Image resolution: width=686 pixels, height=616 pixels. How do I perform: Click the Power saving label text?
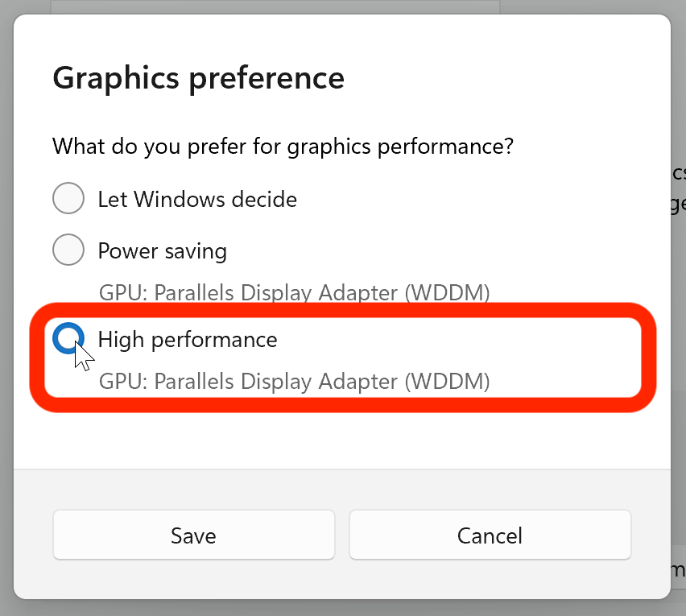(x=162, y=250)
